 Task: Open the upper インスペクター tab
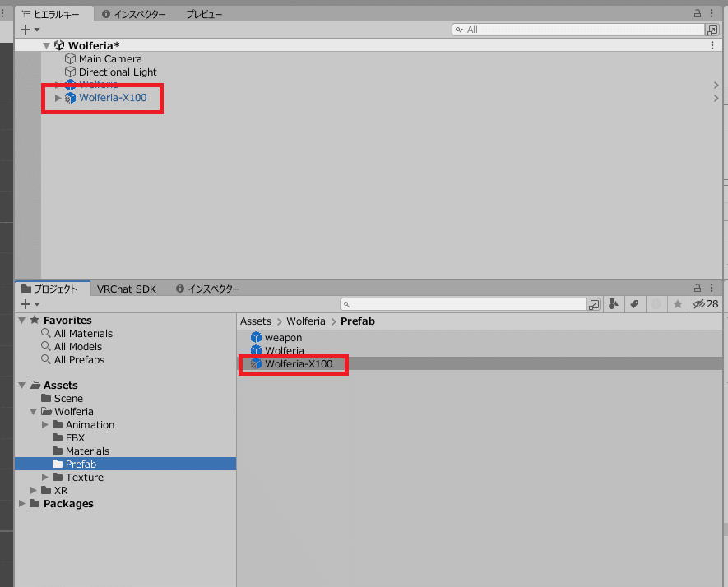[134, 14]
